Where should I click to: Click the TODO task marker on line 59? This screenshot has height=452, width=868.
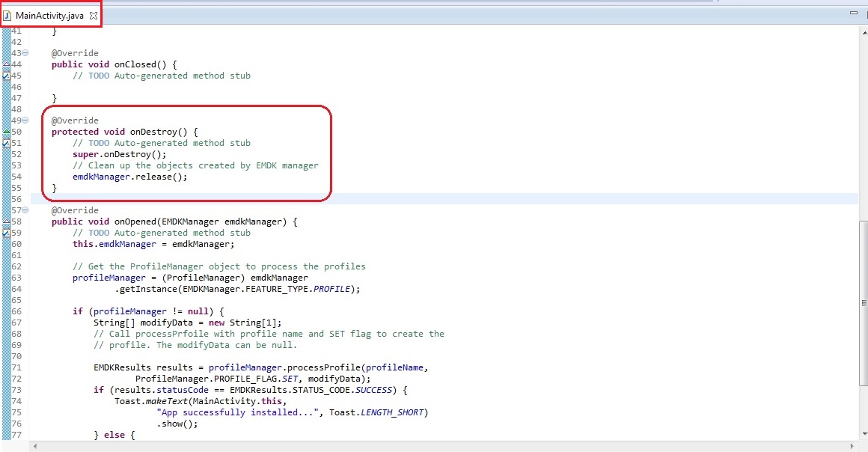click(6, 233)
